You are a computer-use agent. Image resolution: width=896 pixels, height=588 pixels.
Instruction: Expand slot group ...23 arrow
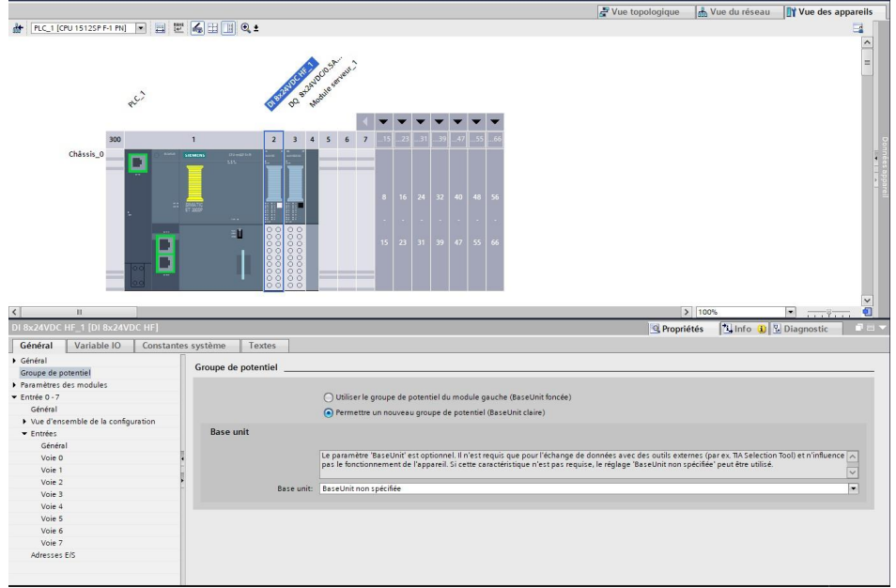point(402,122)
